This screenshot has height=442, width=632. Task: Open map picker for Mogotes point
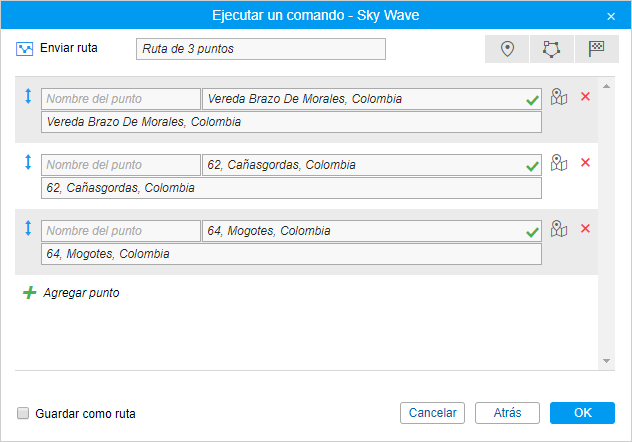tap(559, 229)
